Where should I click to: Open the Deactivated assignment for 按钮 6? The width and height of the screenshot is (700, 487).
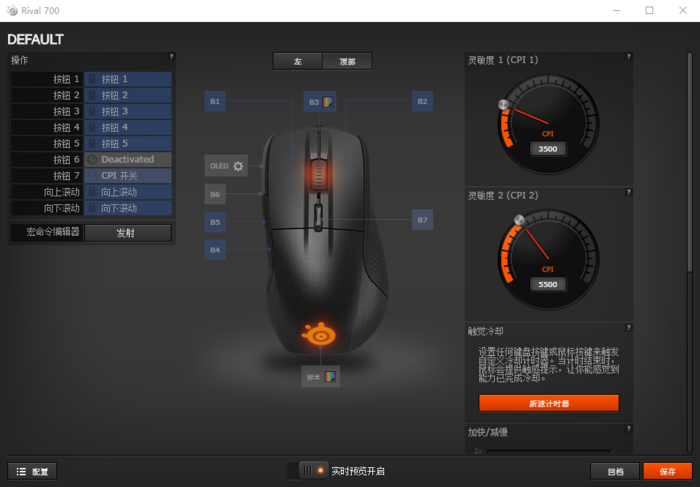click(x=128, y=159)
